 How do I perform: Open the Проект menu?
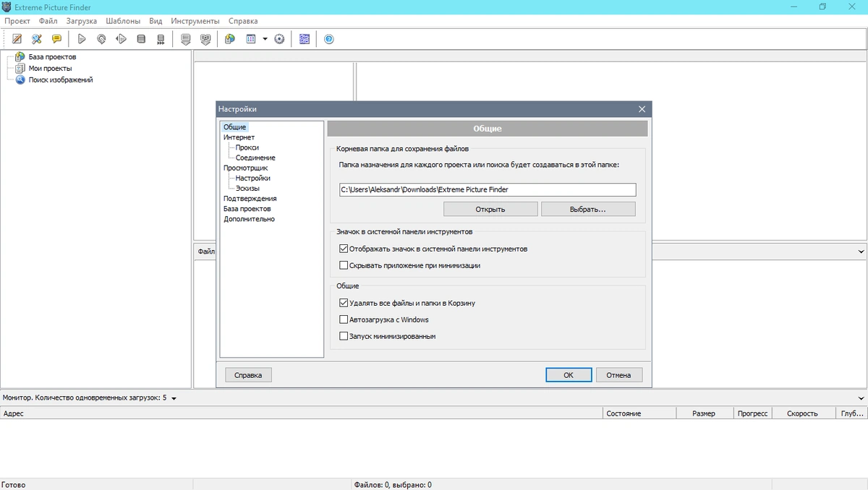(17, 21)
